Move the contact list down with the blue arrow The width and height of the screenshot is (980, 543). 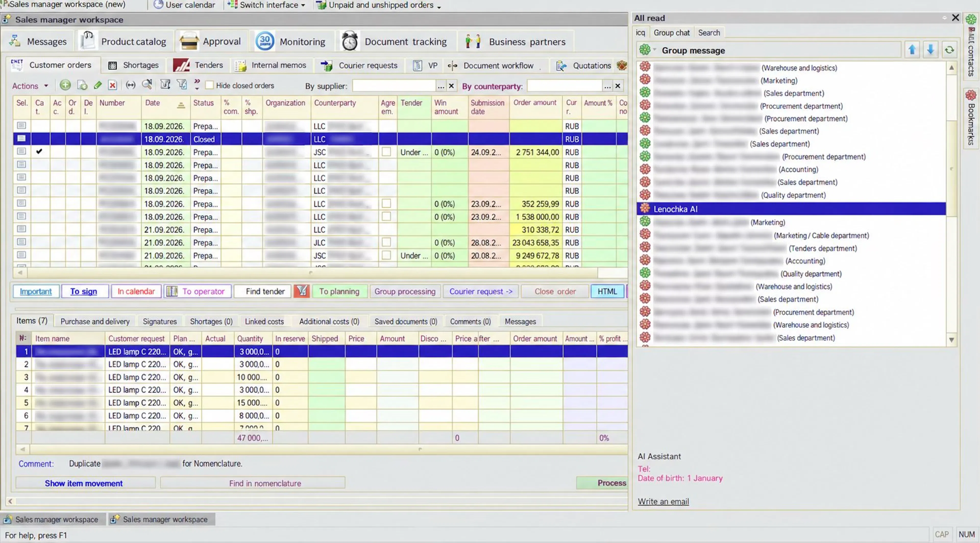930,50
